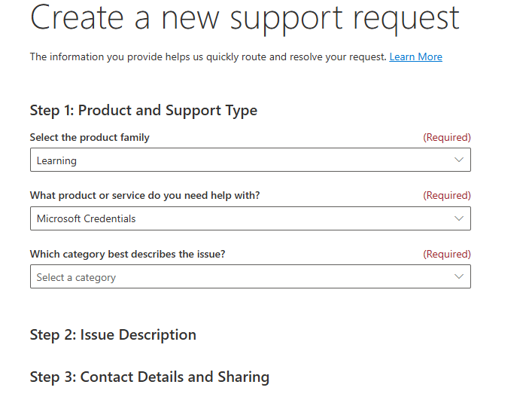The height and width of the screenshot is (415, 532).
Task: Click the Select the product family label
Action: pos(90,138)
